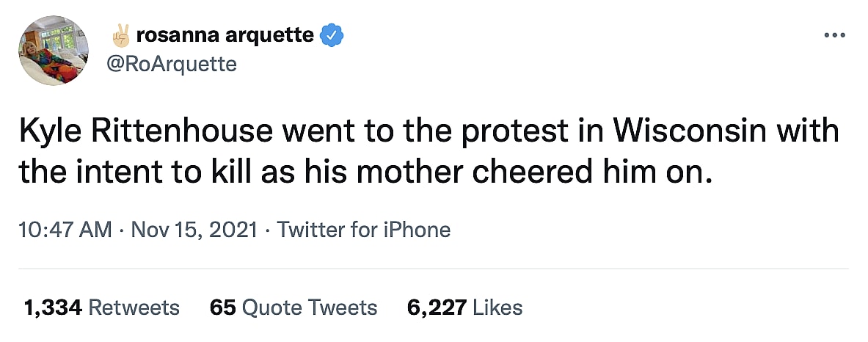
Task: Click the Nov 15, 2021 date
Action: [194, 230]
